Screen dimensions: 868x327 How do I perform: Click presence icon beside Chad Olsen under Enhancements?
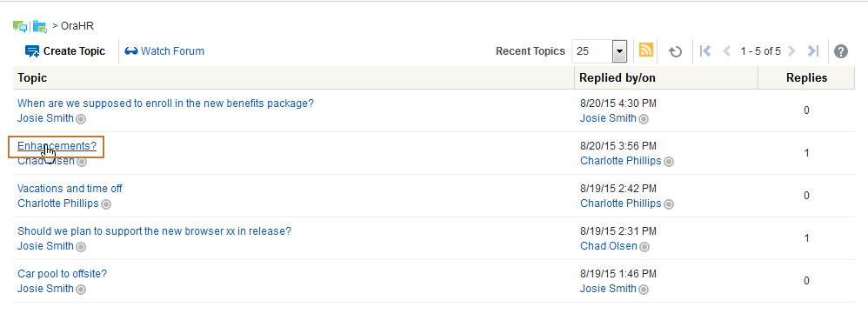pos(82,162)
